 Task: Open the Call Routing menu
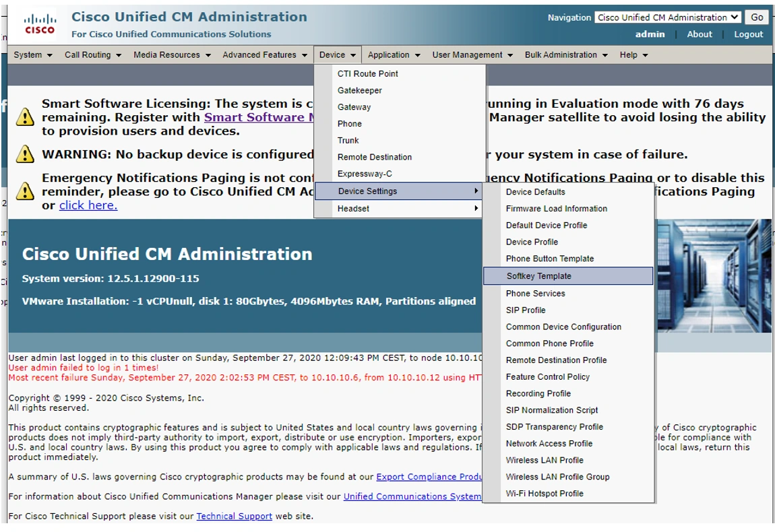pyautogui.click(x=93, y=55)
